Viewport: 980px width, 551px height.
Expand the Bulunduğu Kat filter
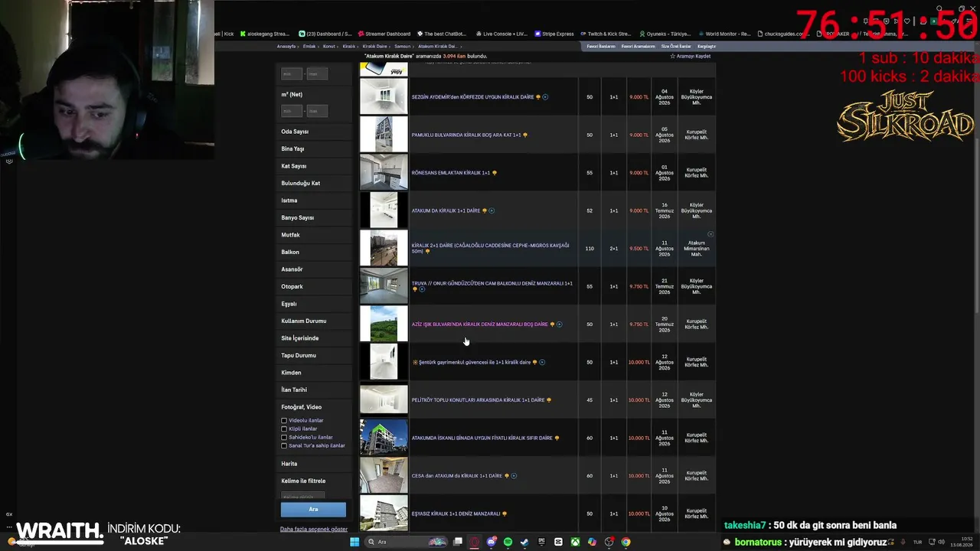314,183
